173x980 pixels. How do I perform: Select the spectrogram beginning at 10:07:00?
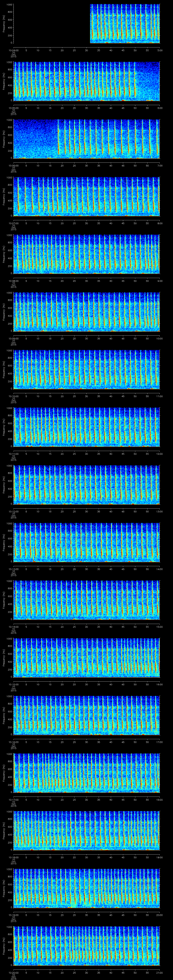pyautogui.click(x=87, y=197)
